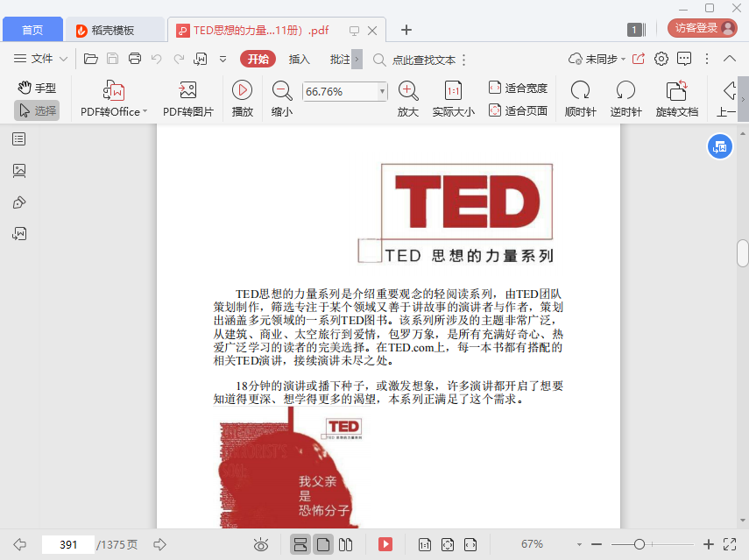
Task: Click the 适合宽度 fit width button
Action: point(518,88)
